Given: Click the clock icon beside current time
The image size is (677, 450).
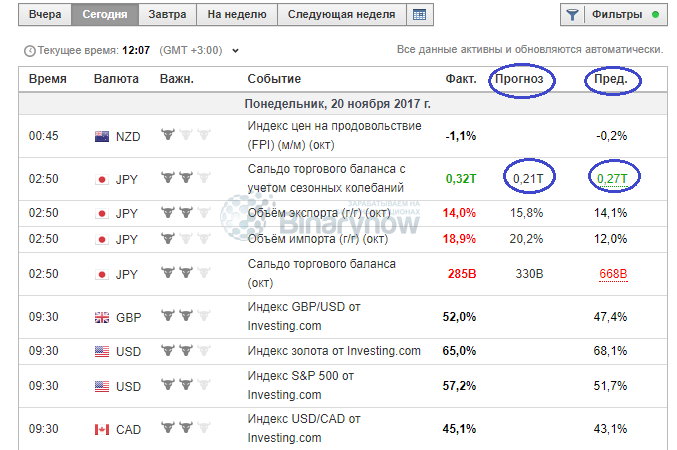Looking at the screenshot, I should [x=30, y=51].
